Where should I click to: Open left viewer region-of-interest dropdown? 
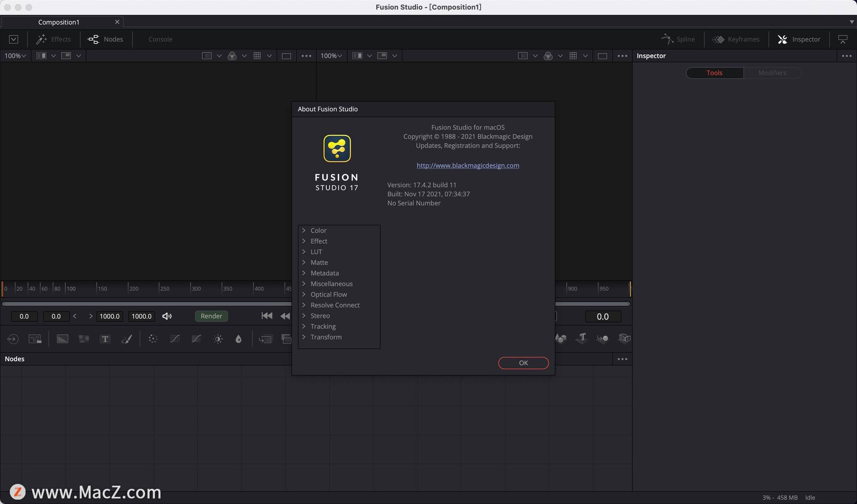coord(219,56)
